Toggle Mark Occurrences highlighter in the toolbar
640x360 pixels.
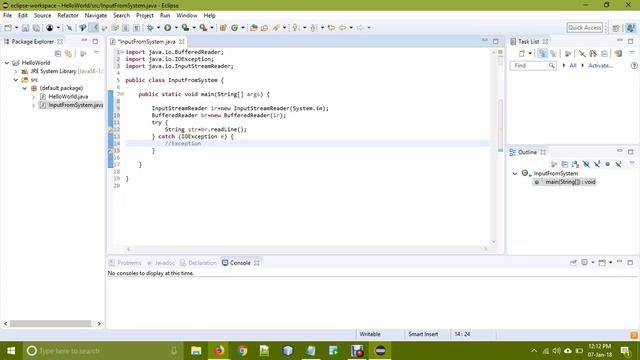[x=94, y=28]
